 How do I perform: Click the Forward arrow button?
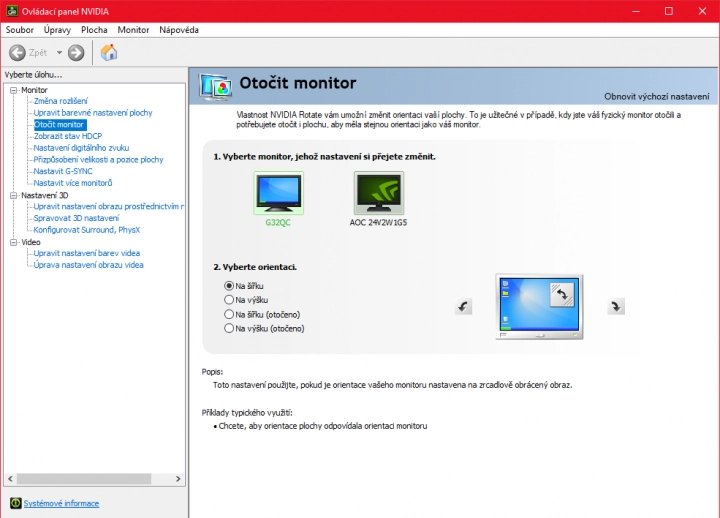(76, 52)
